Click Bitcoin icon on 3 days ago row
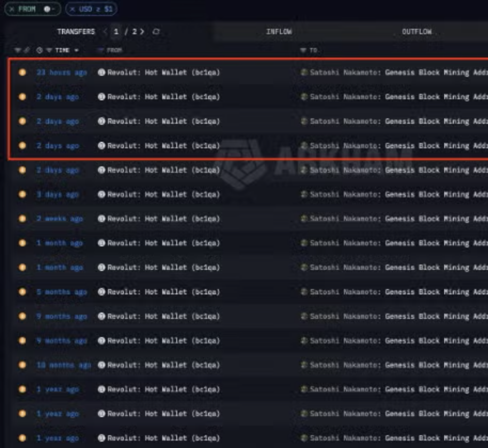The height and width of the screenshot is (448, 488). pos(22,195)
